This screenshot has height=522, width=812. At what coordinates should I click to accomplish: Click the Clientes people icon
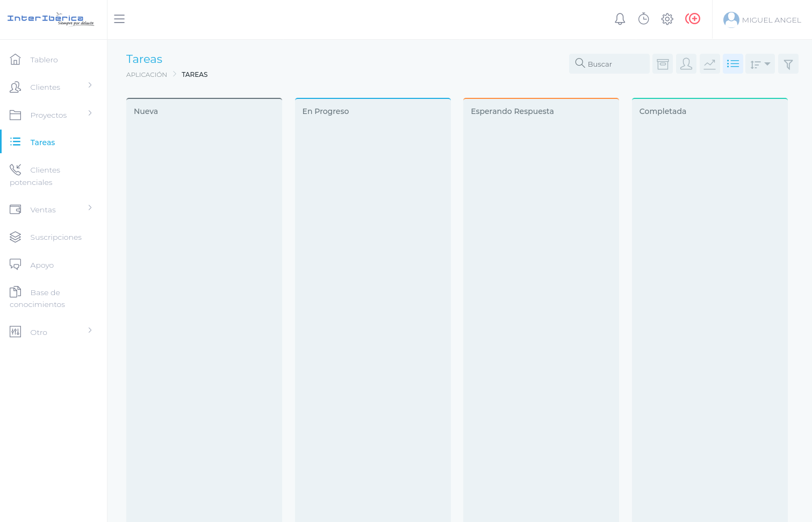point(16,87)
